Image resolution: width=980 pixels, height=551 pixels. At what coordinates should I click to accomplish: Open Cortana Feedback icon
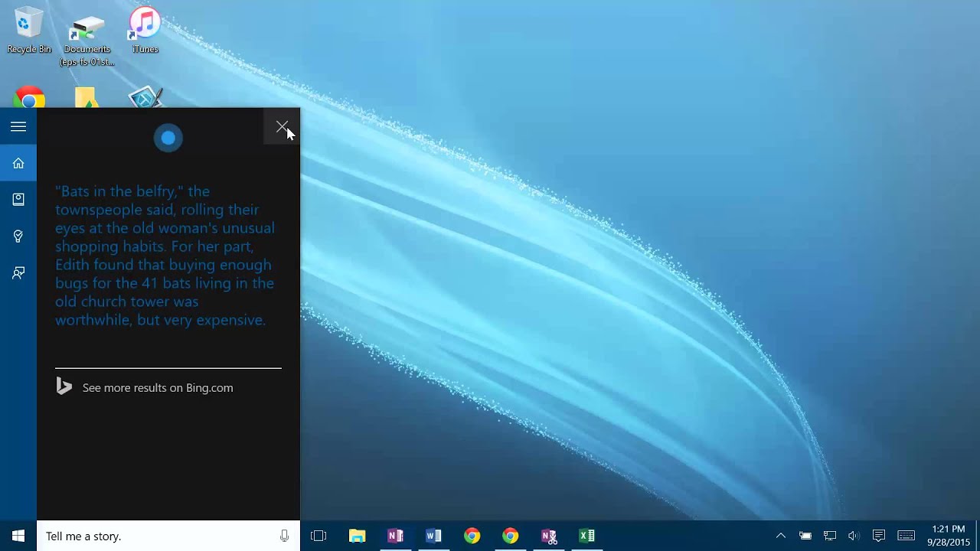(x=18, y=273)
